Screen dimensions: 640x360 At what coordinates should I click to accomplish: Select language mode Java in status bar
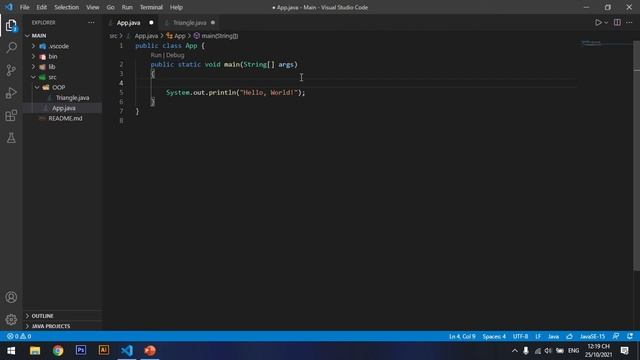pyautogui.click(x=553, y=336)
